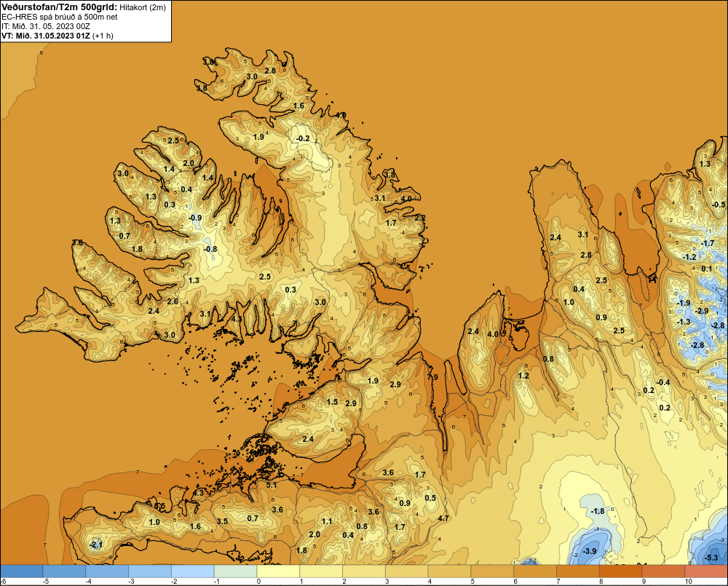Pick the dark orange legend swatch labeled 8
This screenshot has height=586, width=728.
click(x=621, y=571)
